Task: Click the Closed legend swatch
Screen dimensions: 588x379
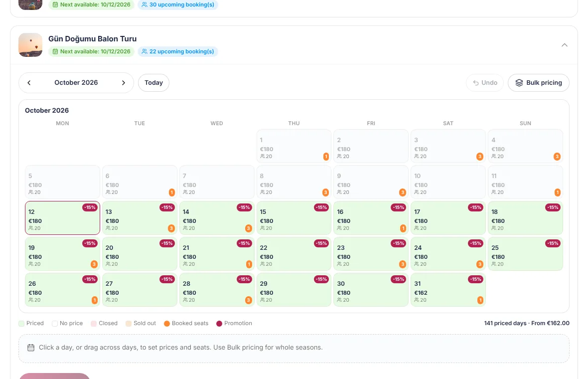Action: coord(94,324)
